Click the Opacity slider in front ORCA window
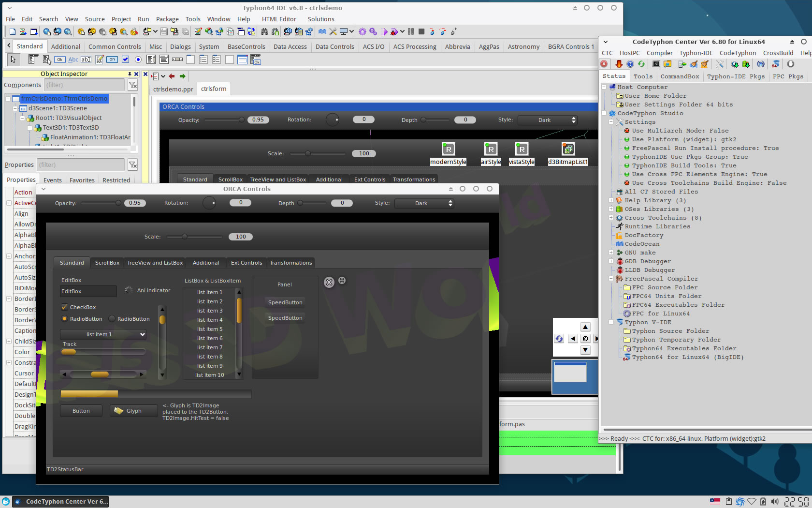 tap(101, 203)
